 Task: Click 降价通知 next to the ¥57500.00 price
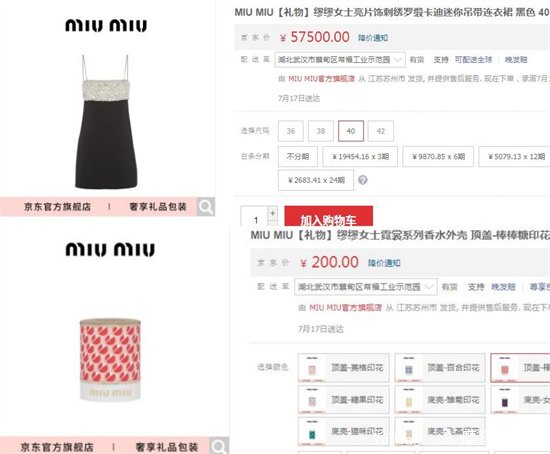tap(373, 38)
